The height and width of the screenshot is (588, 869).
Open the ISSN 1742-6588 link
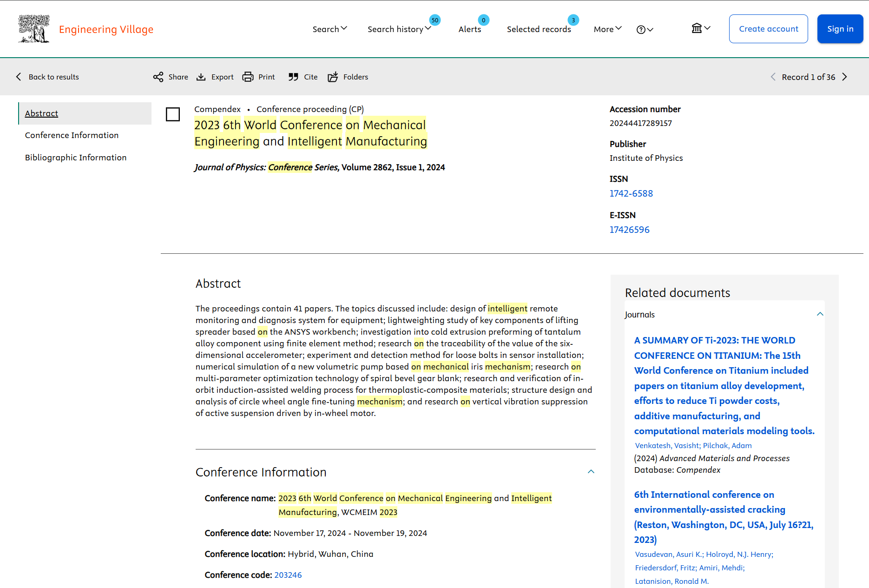(631, 193)
